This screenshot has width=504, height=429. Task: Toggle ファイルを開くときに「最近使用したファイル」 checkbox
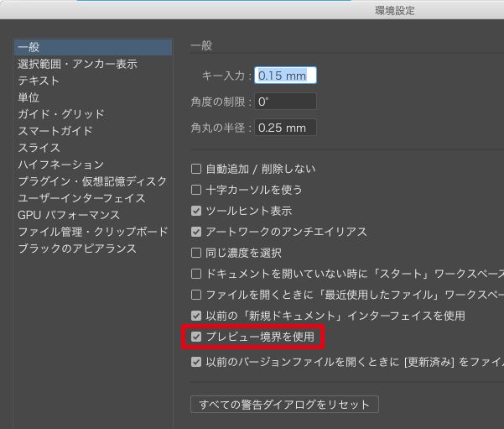click(x=196, y=295)
